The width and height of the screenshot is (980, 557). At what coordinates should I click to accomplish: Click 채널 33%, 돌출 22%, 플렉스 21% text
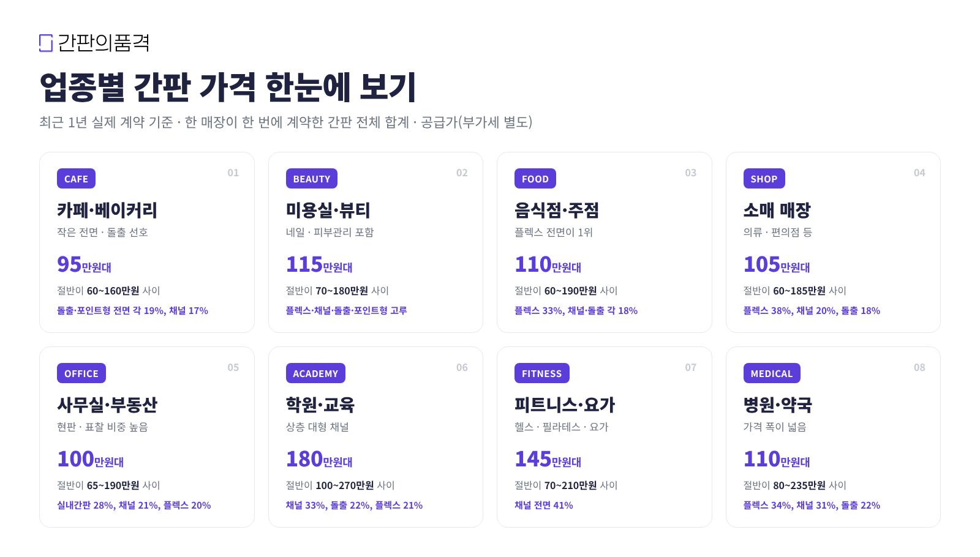click(354, 506)
